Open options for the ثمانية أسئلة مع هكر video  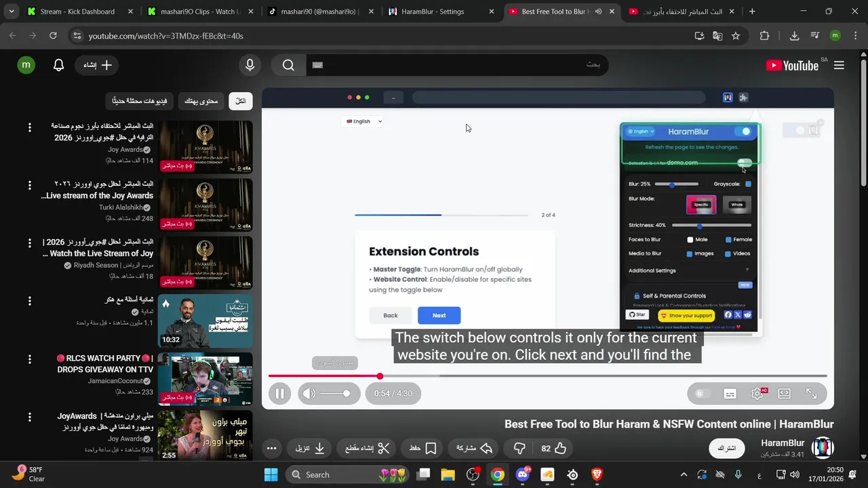point(29,301)
